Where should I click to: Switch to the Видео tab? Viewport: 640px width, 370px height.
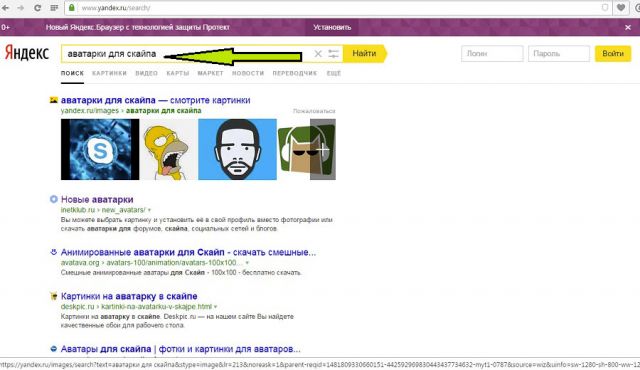147,73
